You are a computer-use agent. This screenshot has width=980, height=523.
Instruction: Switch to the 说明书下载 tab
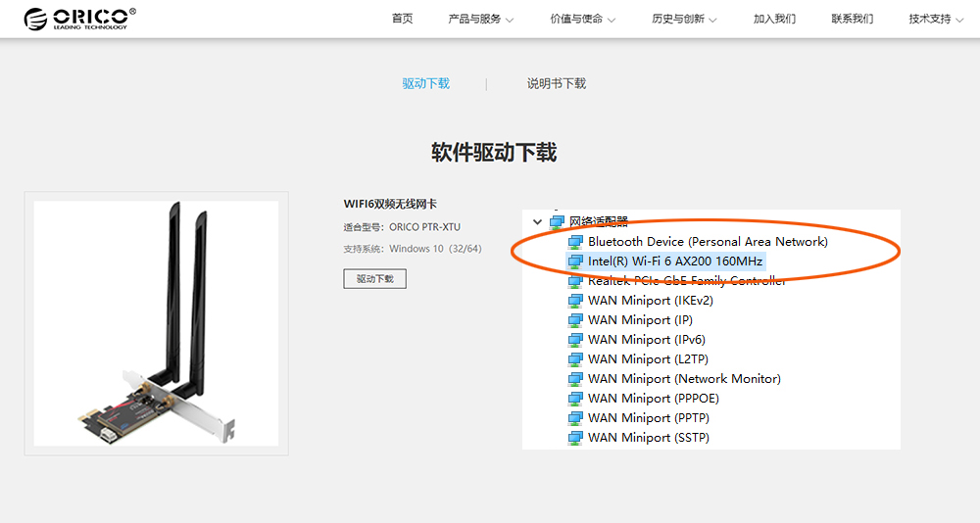557,83
